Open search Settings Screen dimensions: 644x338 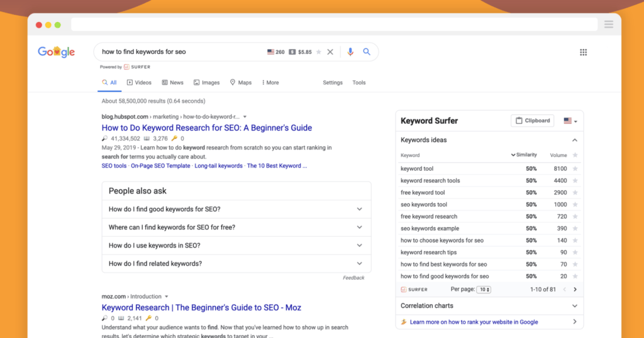(333, 82)
